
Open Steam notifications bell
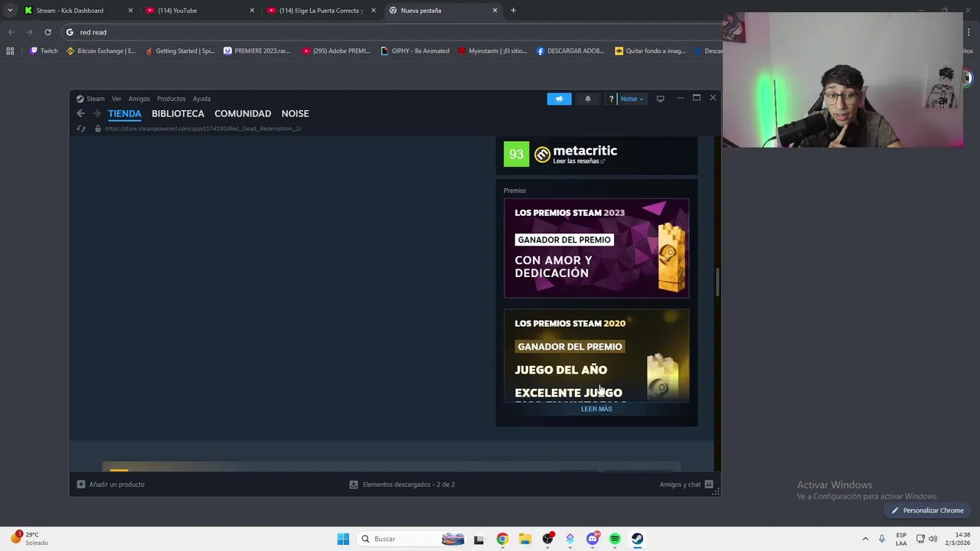click(x=588, y=99)
